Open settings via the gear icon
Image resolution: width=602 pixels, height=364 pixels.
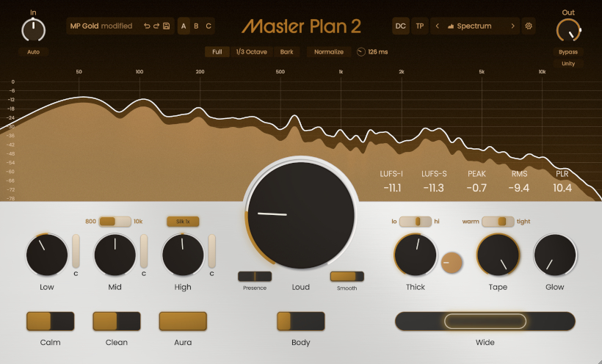529,26
